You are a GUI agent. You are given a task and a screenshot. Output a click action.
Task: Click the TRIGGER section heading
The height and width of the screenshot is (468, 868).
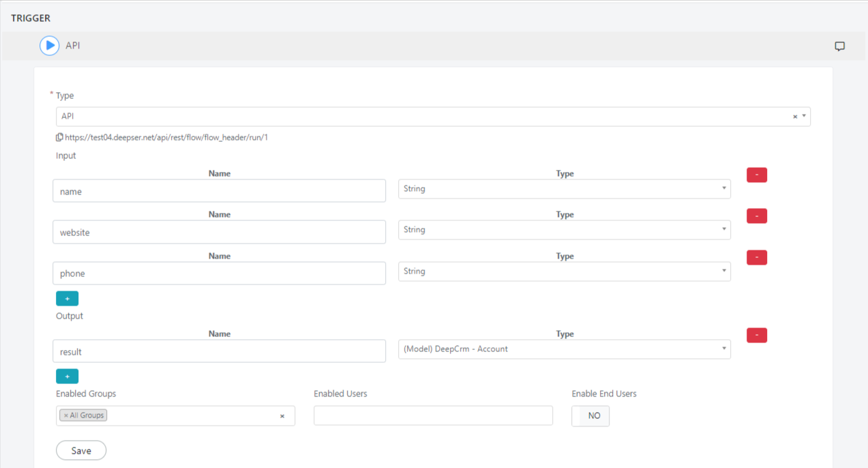[x=31, y=18]
